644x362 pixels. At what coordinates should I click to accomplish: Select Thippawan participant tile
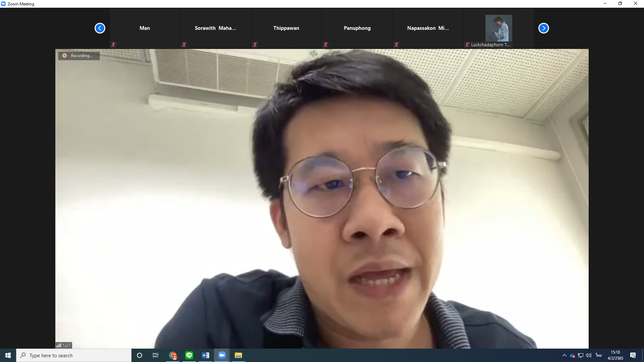pyautogui.click(x=286, y=28)
